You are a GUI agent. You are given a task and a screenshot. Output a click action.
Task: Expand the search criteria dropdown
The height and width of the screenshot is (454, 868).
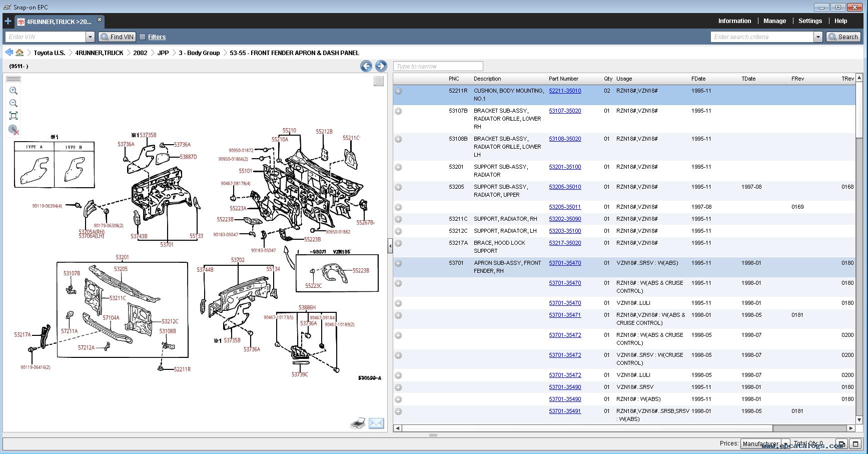pos(818,37)
